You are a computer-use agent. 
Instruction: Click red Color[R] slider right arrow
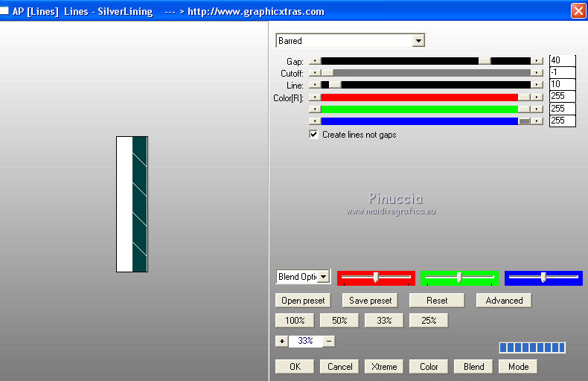[x=537, y=97]
